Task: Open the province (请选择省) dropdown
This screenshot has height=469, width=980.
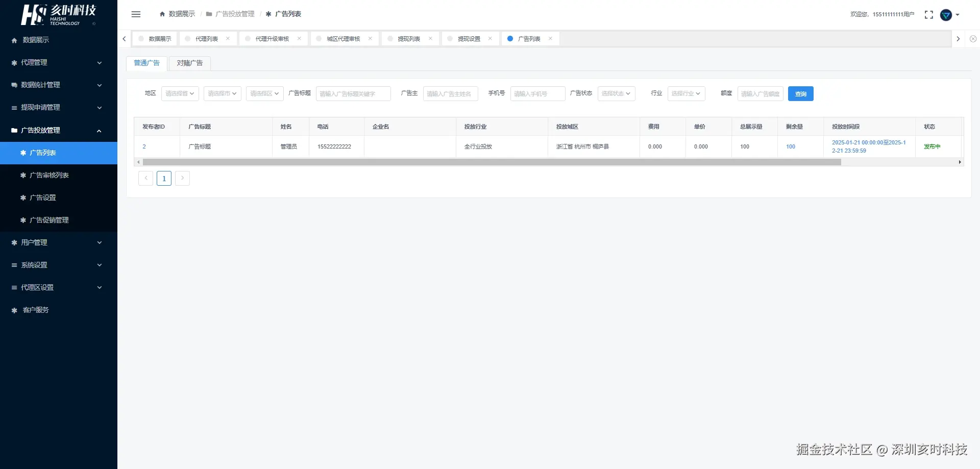Action: pos(180,93)
